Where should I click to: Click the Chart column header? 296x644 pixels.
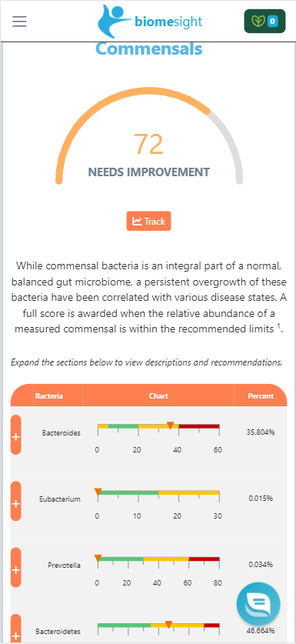click(158, 396)
